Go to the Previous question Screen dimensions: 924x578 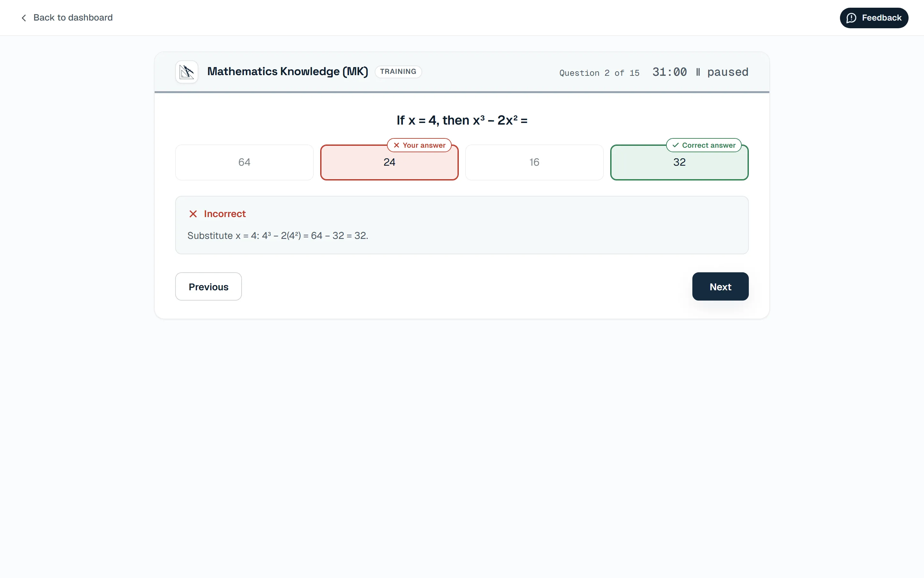click(209, 287)
